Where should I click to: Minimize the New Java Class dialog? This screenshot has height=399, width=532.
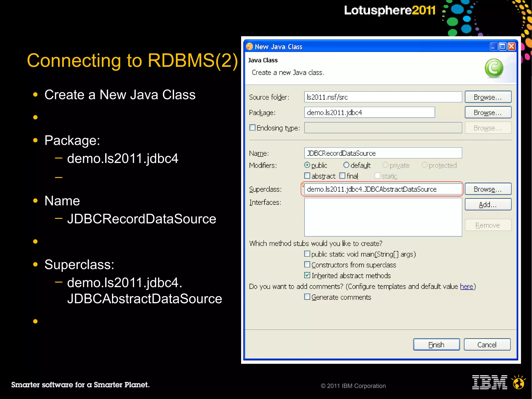coord(493,47)
